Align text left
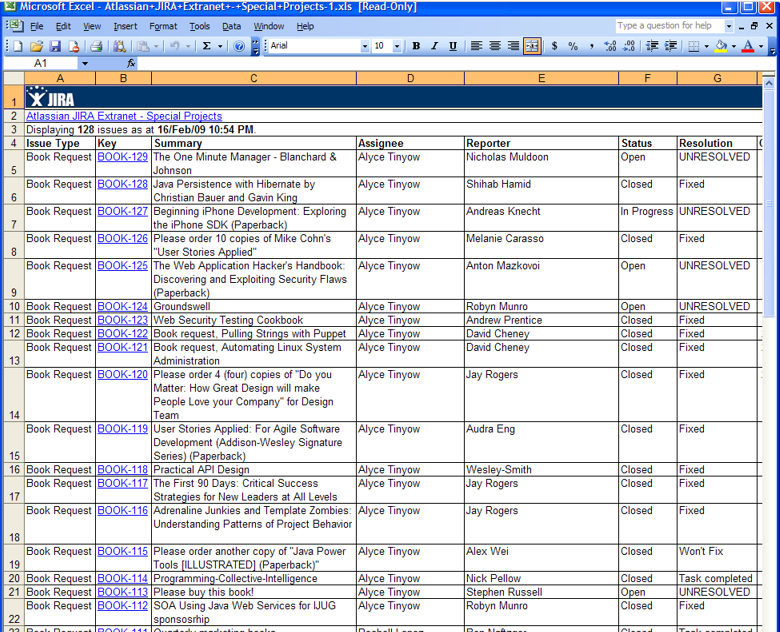This screenshot has height=632, width=780. (x=476, y=46)
